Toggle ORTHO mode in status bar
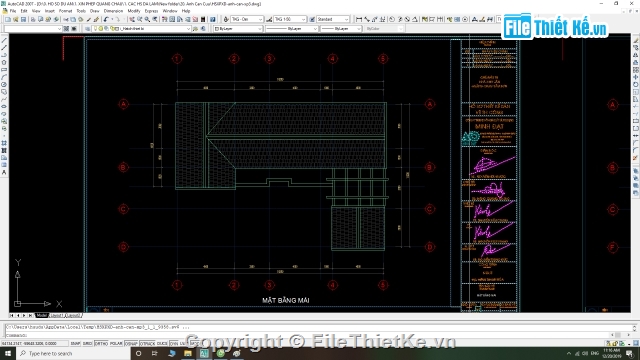640x360 pixels. pos(101,344)
